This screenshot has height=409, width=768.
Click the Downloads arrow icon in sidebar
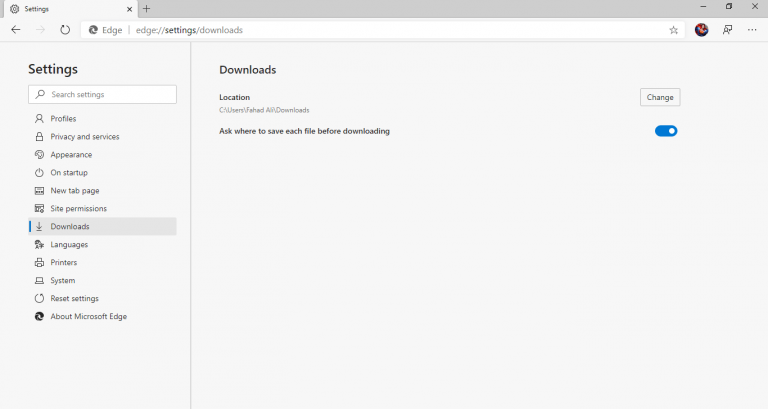[40, 227]
